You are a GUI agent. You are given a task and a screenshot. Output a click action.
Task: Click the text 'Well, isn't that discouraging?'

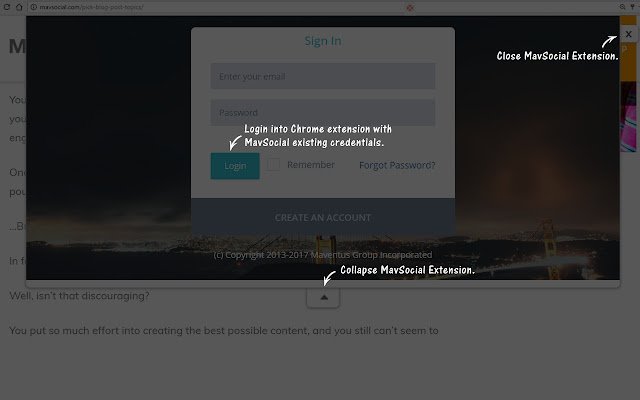80,296
